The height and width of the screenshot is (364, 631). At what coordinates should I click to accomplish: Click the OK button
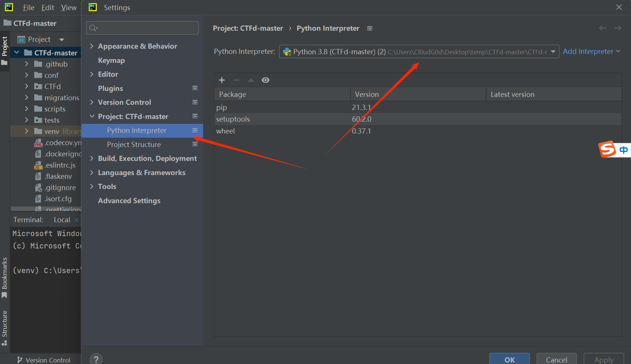pyautogui.click(x=509, y=359)
